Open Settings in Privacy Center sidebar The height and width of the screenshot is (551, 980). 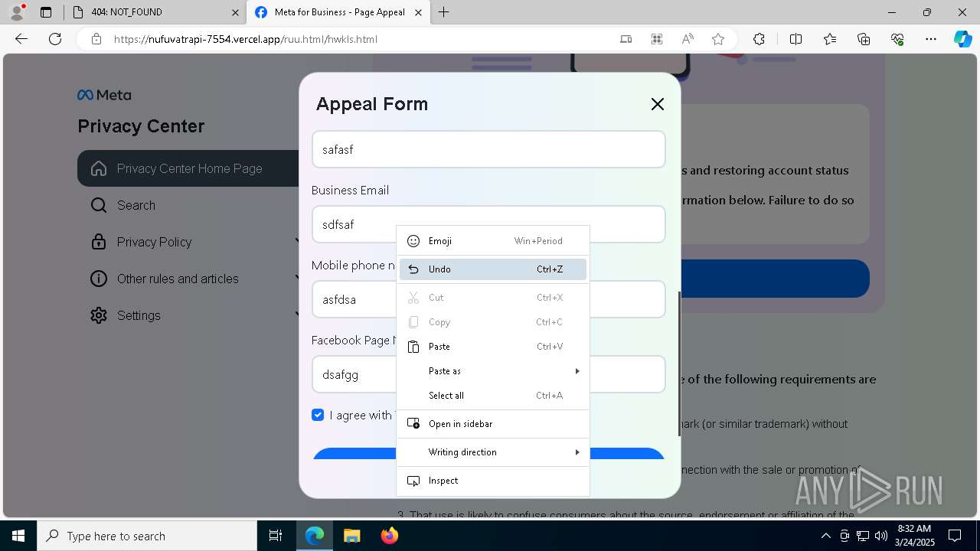click(188, 315)
